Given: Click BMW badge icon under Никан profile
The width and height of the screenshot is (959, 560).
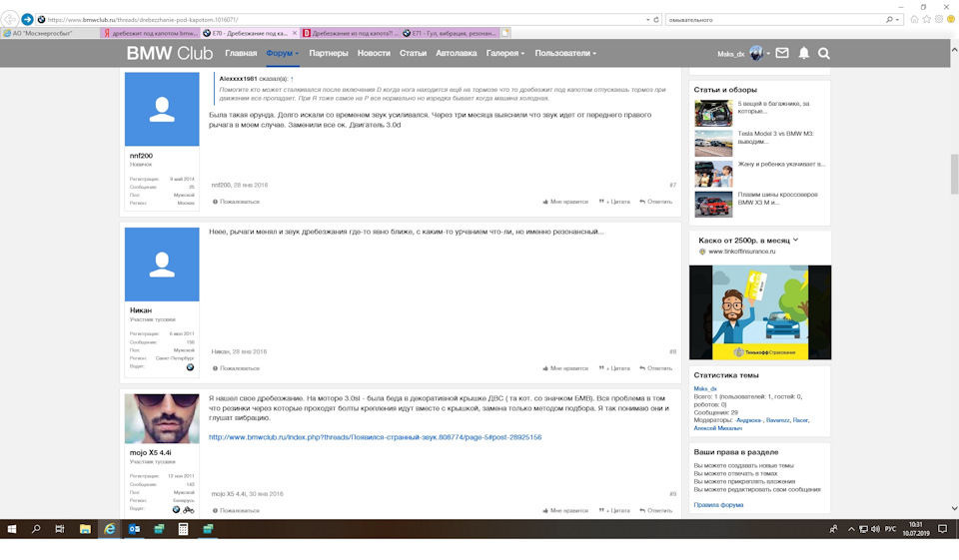Looking at the screenshot, I should [190, 367].
